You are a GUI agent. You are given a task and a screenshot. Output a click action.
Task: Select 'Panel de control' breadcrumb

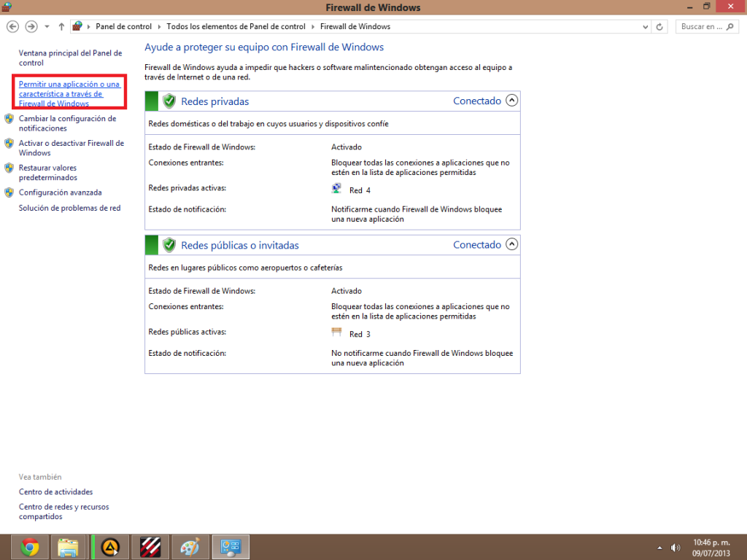[x=123, y=27]
